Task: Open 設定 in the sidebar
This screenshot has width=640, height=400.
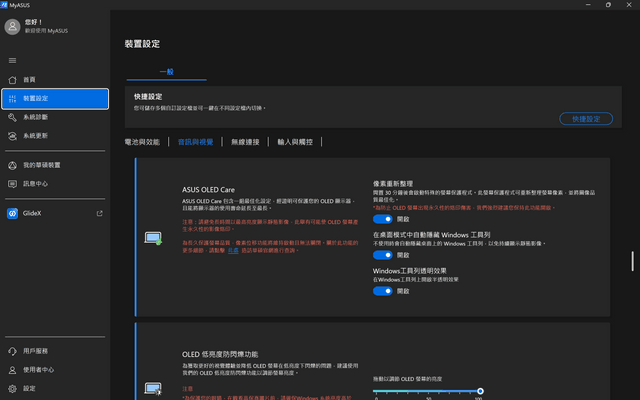Action: pyautogui.click(x=55, y=389)
